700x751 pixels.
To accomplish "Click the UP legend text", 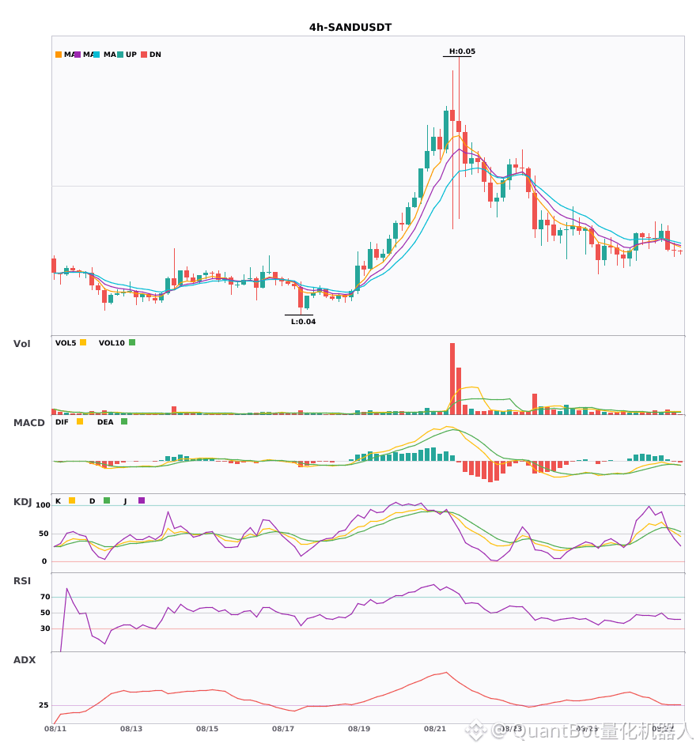I will click(x=131, y=55).
